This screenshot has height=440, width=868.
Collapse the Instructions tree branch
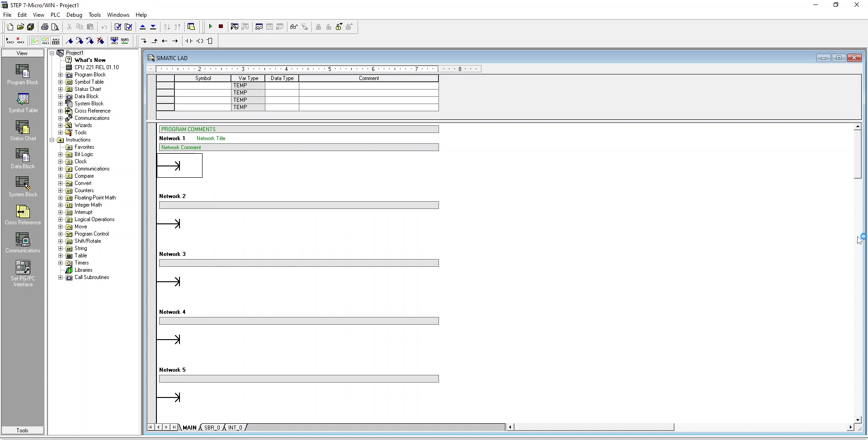(x=52, y=140)
